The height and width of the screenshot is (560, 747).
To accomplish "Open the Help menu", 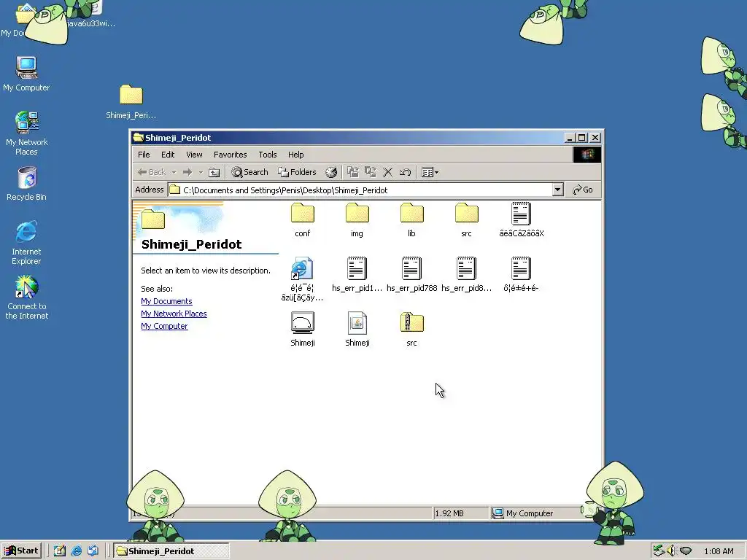I will [296, 155].
